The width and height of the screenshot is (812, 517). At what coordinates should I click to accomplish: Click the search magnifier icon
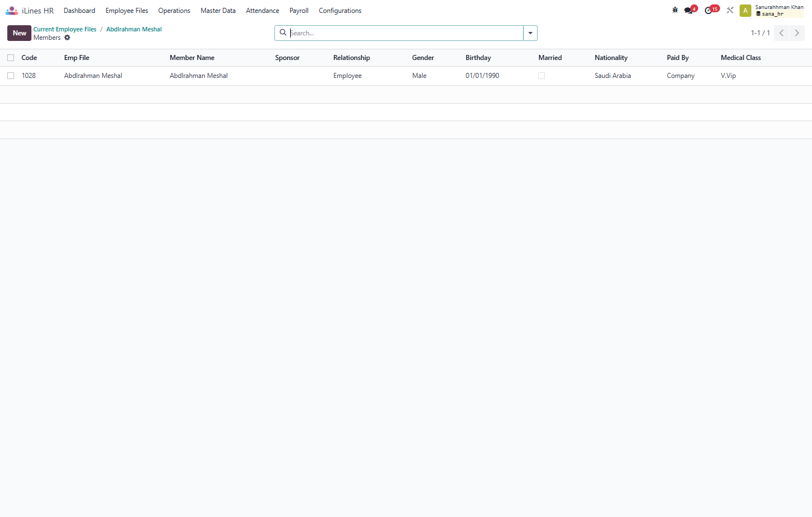pos(283,33)
